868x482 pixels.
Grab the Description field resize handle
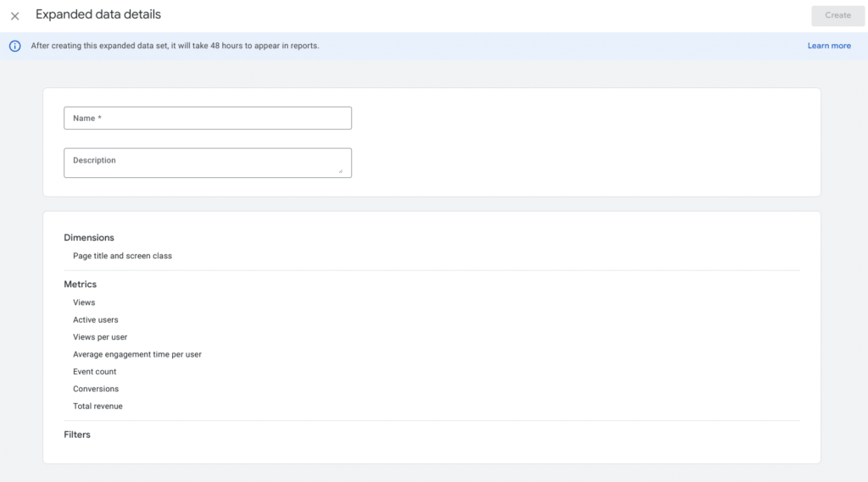coord(341,171)
